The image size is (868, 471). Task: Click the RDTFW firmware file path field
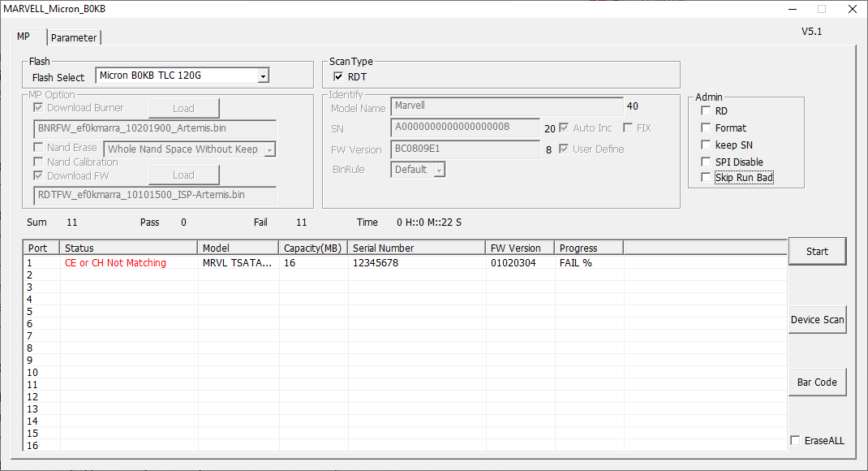pos(155,195)
